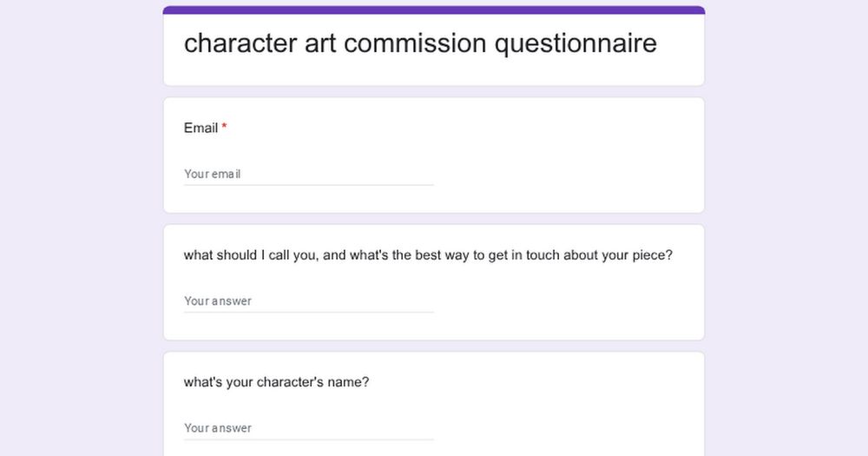Click the word 'questionnaire' in the form title
The height and width of the screenshot is (456, 868).
(x=575, y=43)
